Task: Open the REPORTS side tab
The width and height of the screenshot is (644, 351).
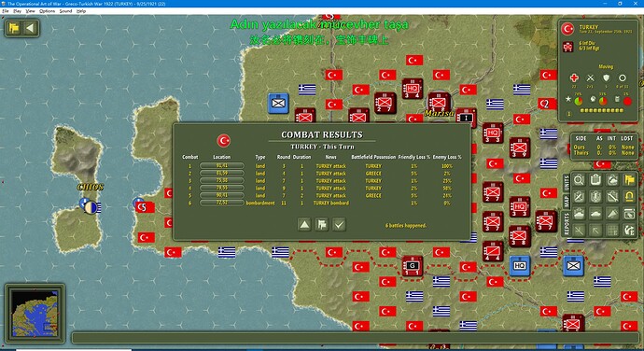Action: (x=567, y=224)
